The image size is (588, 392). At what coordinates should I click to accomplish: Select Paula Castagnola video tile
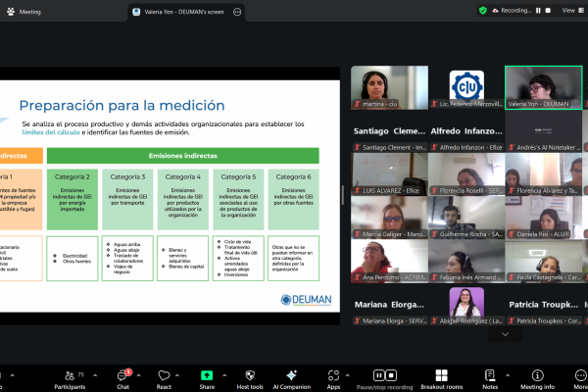[x=543, y=261]
